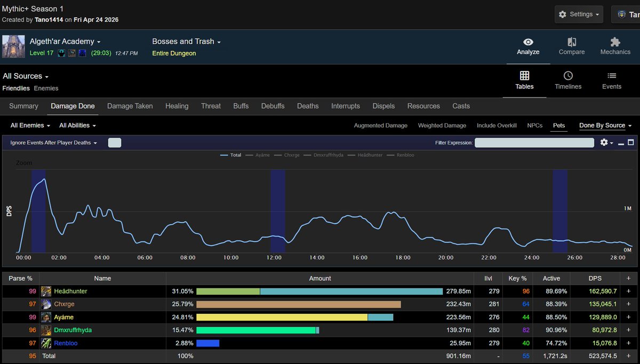Select the Friendlies link
The width and height of the screenshot is (640, 364).
15,88
